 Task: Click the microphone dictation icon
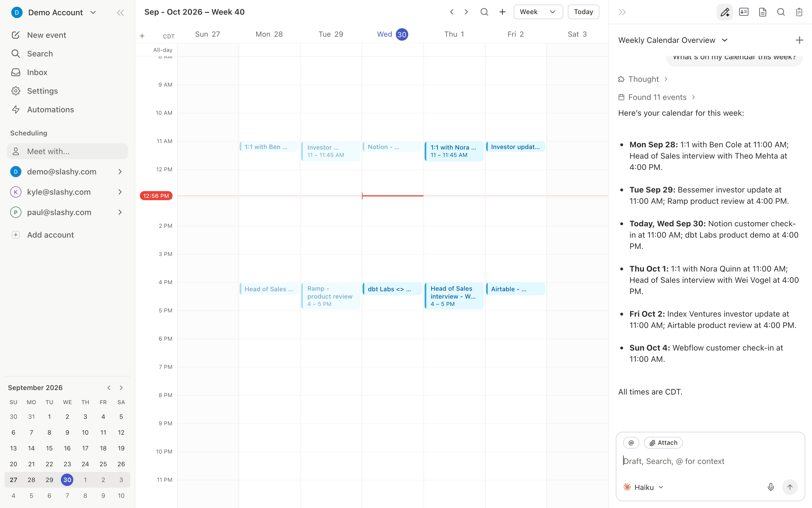(771, 487)
